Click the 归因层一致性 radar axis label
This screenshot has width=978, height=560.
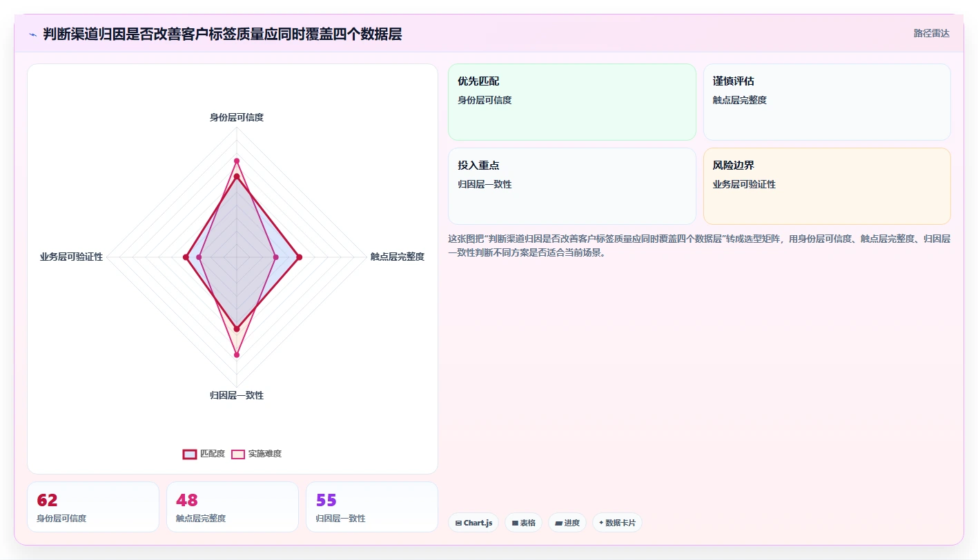(x=237, y=395)
